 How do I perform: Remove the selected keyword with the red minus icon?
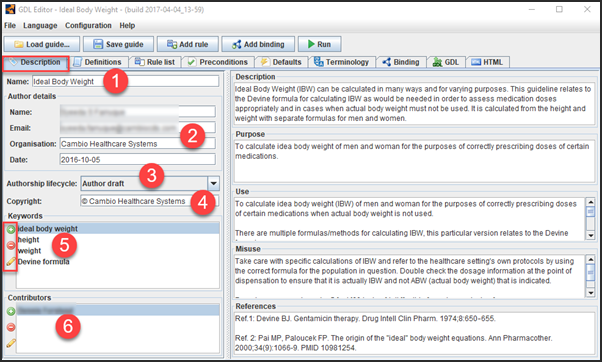click(11, 245)
